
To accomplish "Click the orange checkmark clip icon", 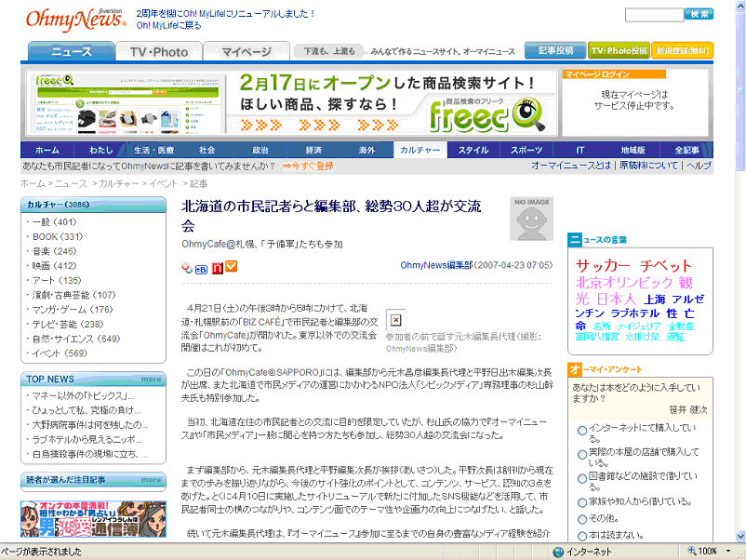I will pos(232,267).
